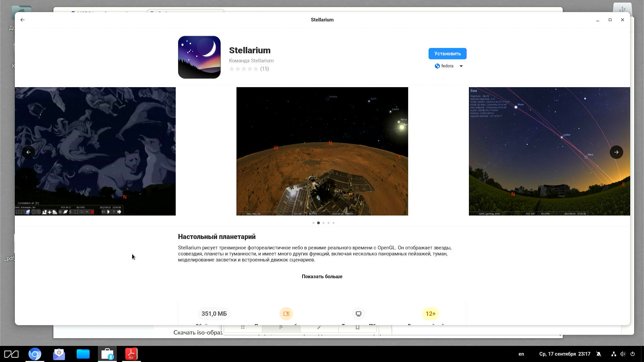
Task: Open the fedora source dropdown arrow
Action: [461, 66]
